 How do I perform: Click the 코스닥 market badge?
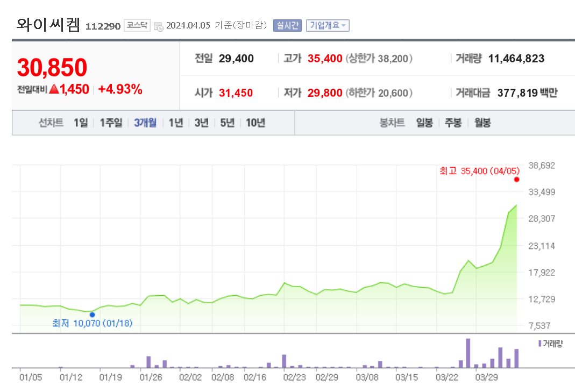137,25
